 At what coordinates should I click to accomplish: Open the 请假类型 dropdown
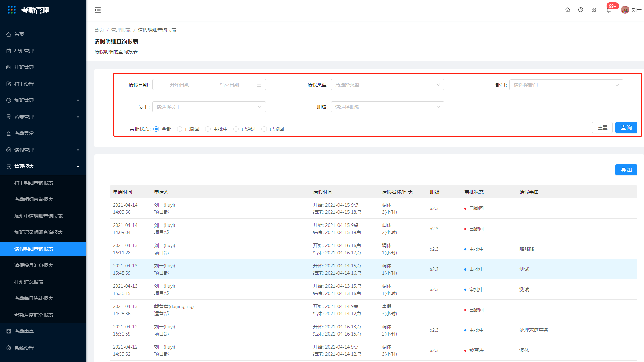(x=388, y=85)
